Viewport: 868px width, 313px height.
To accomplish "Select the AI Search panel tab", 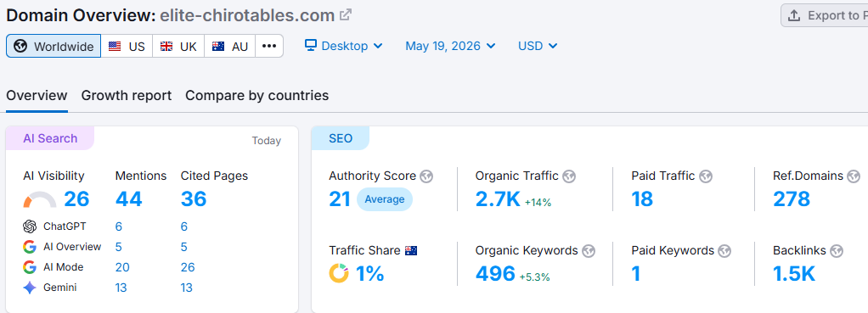I will (x=50, y=138).
